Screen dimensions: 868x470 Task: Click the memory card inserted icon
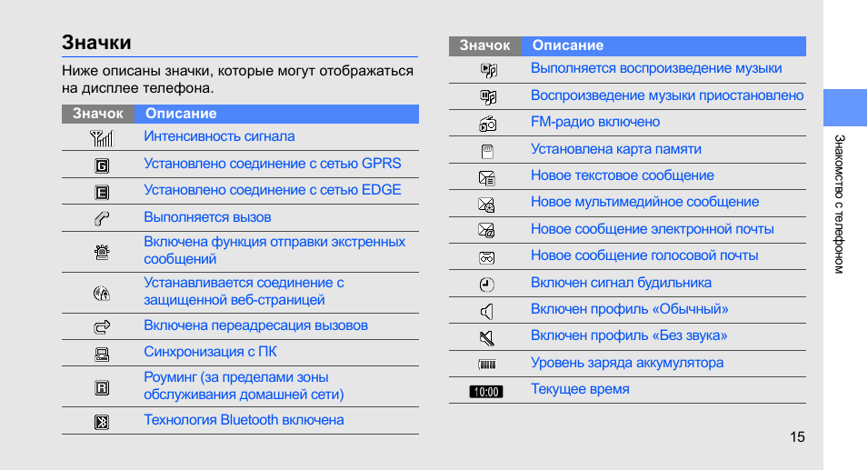[487, 151]
